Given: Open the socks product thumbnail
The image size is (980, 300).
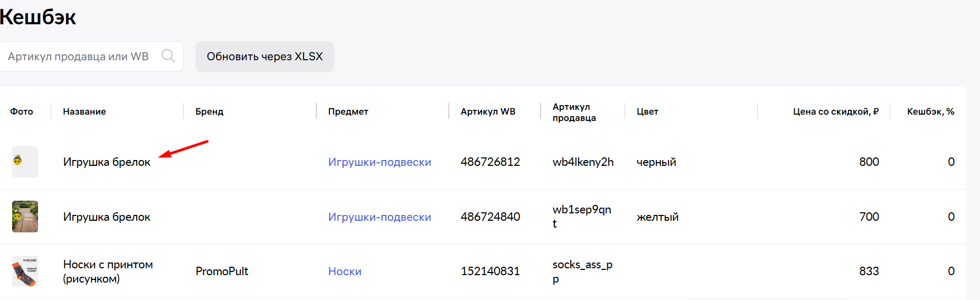Looking at the screenshot, I should (25, 271).
